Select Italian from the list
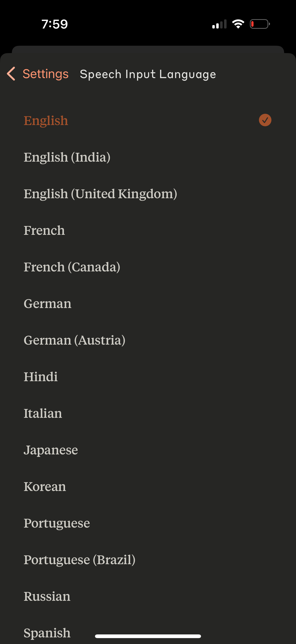Viewport: 296px width, 644px height. point(43,413)
